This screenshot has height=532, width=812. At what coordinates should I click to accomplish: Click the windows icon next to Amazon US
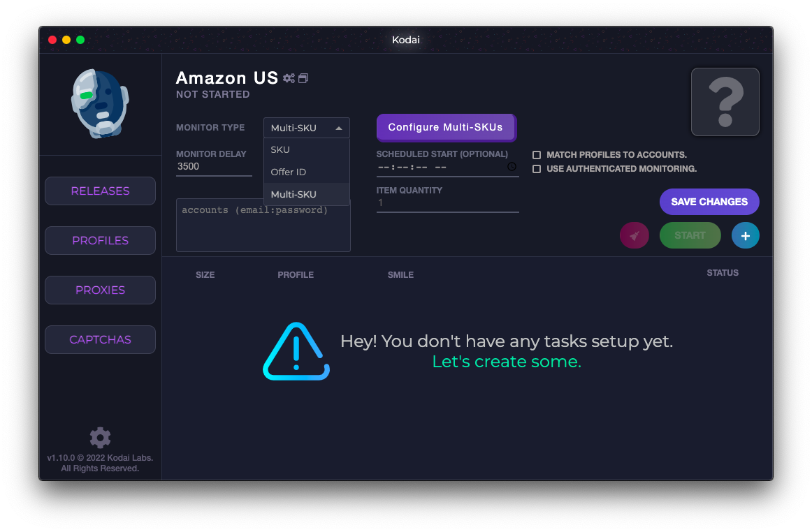(303, 78)
